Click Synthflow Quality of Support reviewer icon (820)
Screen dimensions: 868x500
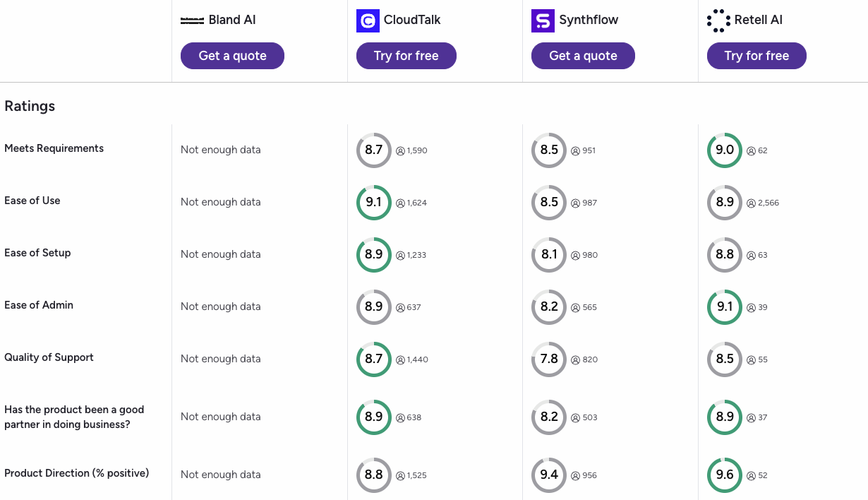[575, 359]
